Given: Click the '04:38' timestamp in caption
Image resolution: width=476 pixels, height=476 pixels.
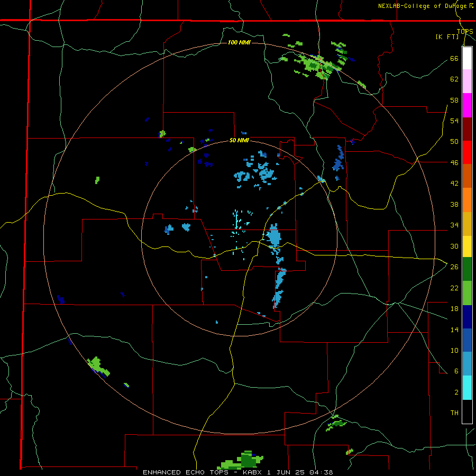Looking at the screenshot, I should coord(321,472).
